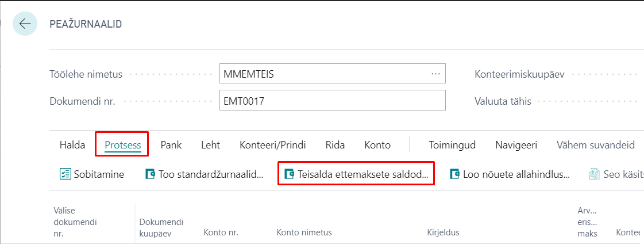Open the Konto menu

(377, 145)
